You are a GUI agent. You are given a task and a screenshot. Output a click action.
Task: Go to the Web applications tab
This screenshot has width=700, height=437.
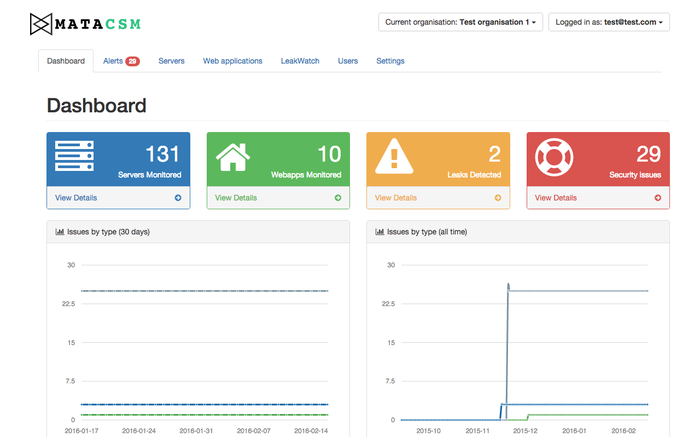pyautogui.click(x=233, y=61)
